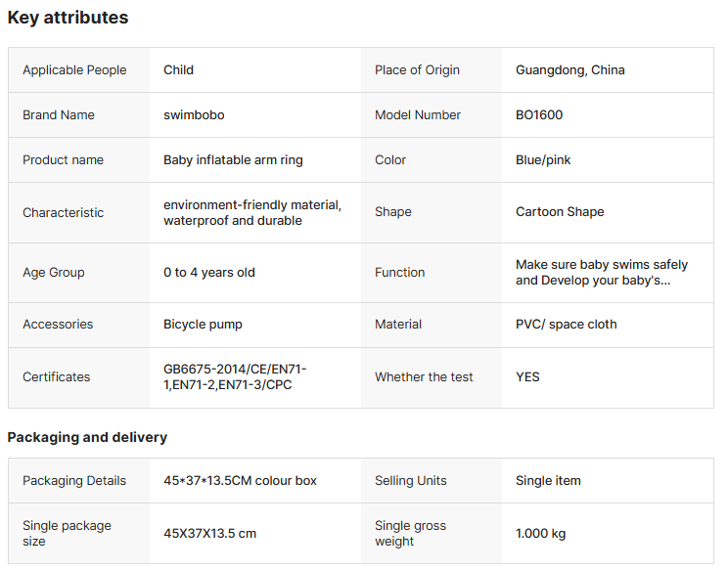Click the 45*37*13.5CM colour box value
Image resolution: width=728 pixels, height=571 pixels.
coord(240,481)
